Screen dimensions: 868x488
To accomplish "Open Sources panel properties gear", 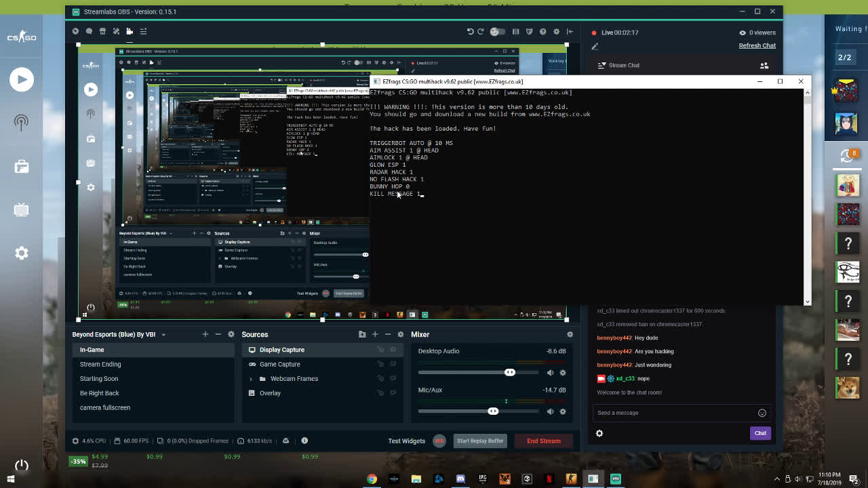I will tap(401, 334).
